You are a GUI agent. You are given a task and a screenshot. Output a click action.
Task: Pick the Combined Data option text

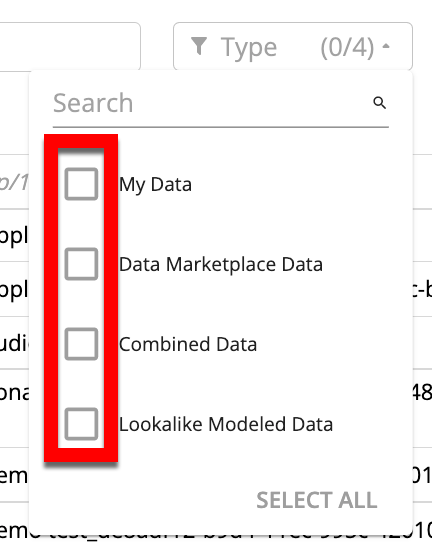coord(188,344)
